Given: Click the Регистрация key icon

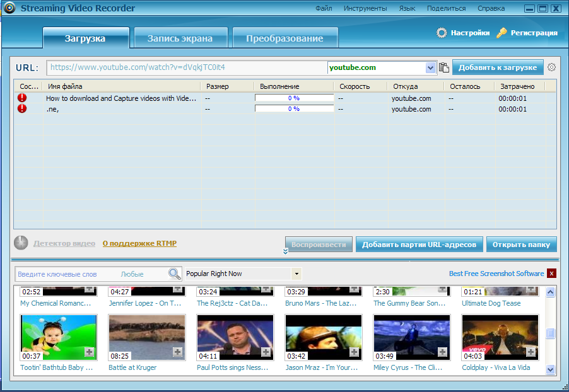Looking at the screenshot, I should point(502,33).
